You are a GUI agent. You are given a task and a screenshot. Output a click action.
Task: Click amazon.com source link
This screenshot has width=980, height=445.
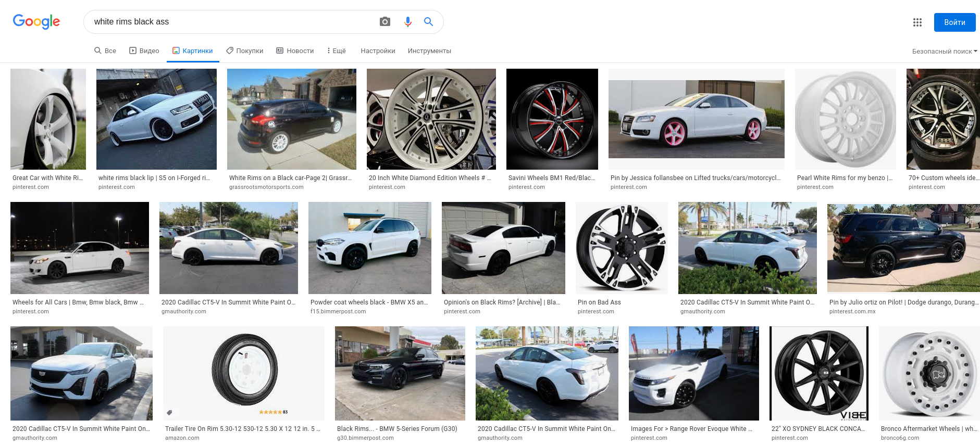pyautogui.click(x=182, y=438)
